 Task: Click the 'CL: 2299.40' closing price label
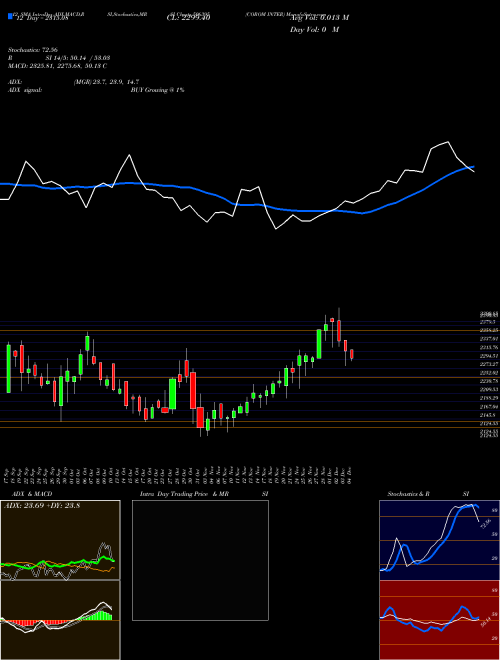(x=189, y=18)
